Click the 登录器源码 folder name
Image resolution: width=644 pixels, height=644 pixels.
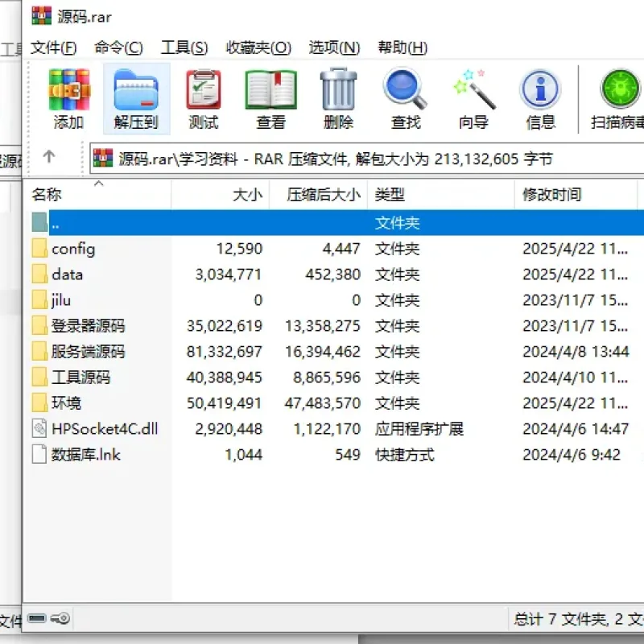pos(88,326)
